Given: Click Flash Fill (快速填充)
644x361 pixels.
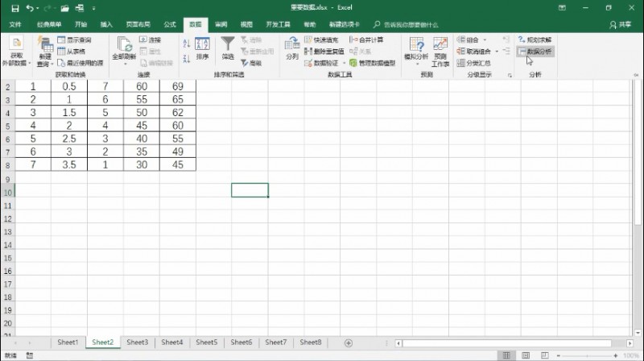Looking at the screenshot, I should click(321, 39).
